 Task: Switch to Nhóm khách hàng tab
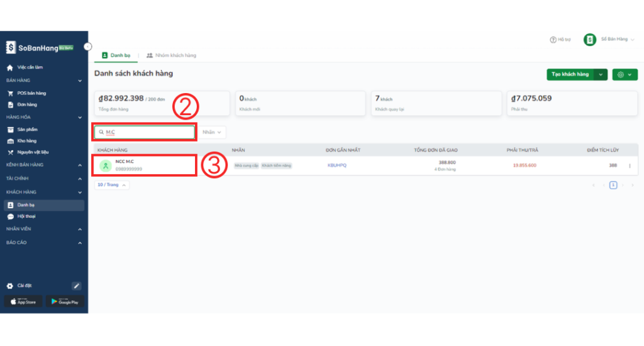(x=172, y=55)
